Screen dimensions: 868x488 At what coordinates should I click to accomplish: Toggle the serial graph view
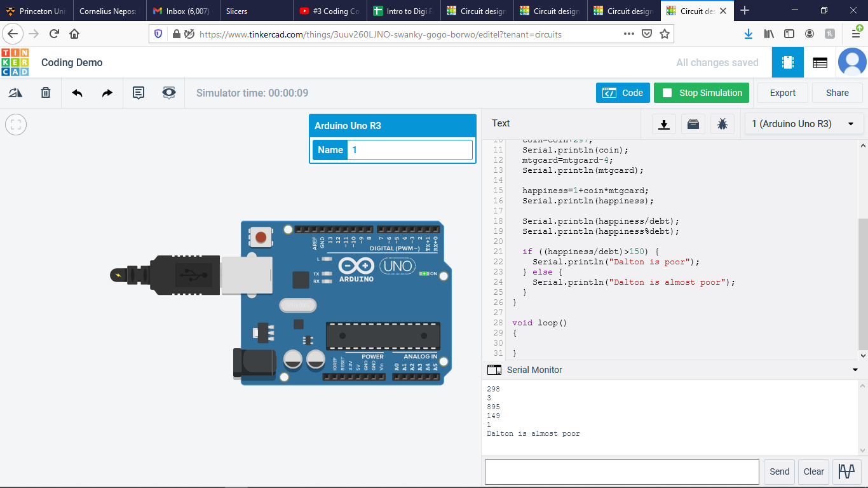pos(846,471)
